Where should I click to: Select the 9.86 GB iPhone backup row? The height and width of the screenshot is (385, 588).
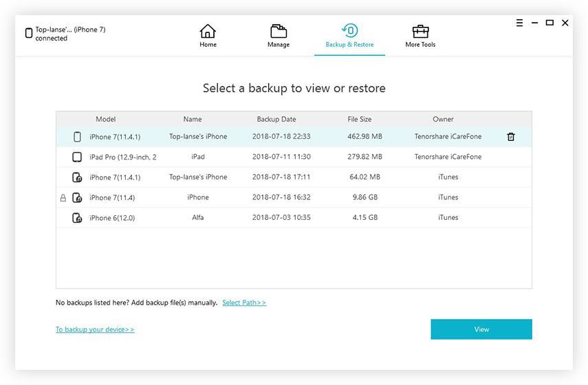(x=294, y=197)
